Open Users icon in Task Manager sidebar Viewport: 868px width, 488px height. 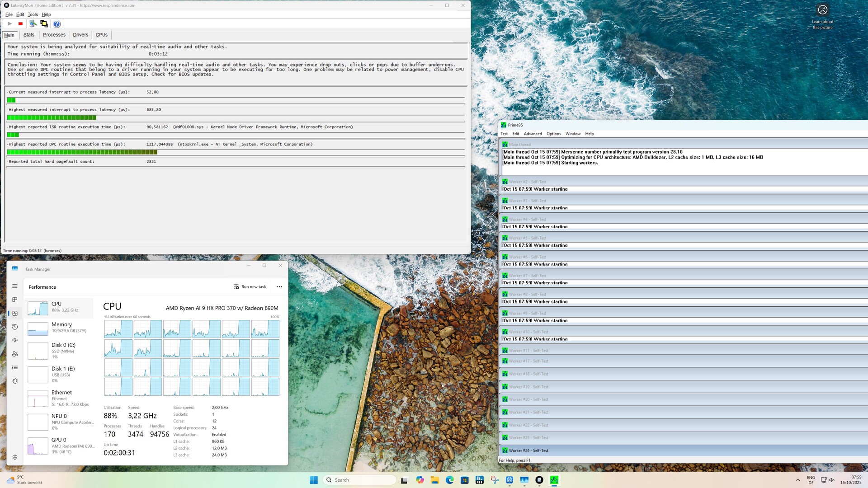[15, 354]
